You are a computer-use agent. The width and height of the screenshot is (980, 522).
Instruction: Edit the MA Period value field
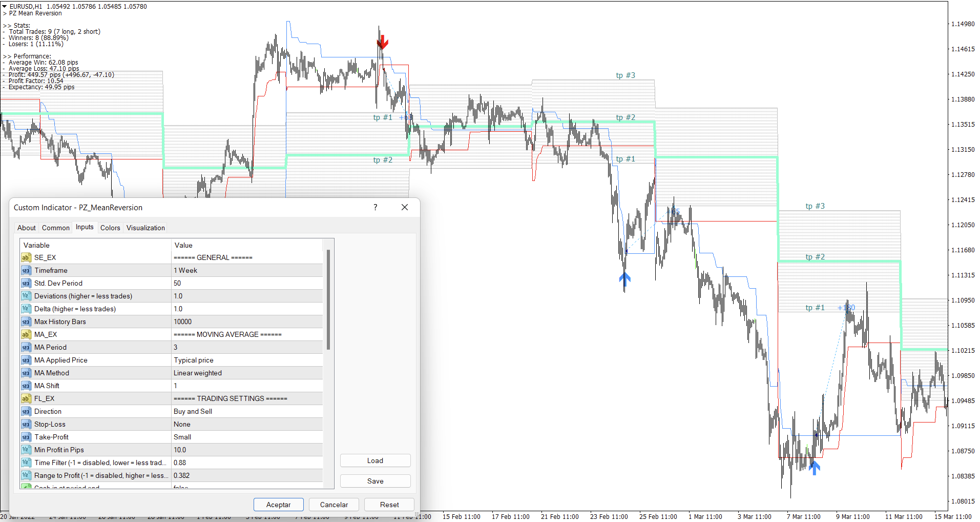[x=247, y=347]
